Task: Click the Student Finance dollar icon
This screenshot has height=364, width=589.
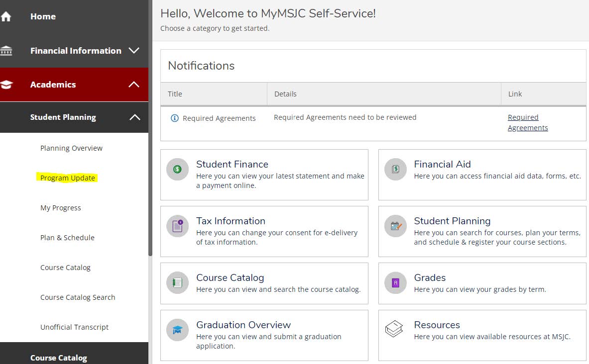Action: click(x=177, y=169)
